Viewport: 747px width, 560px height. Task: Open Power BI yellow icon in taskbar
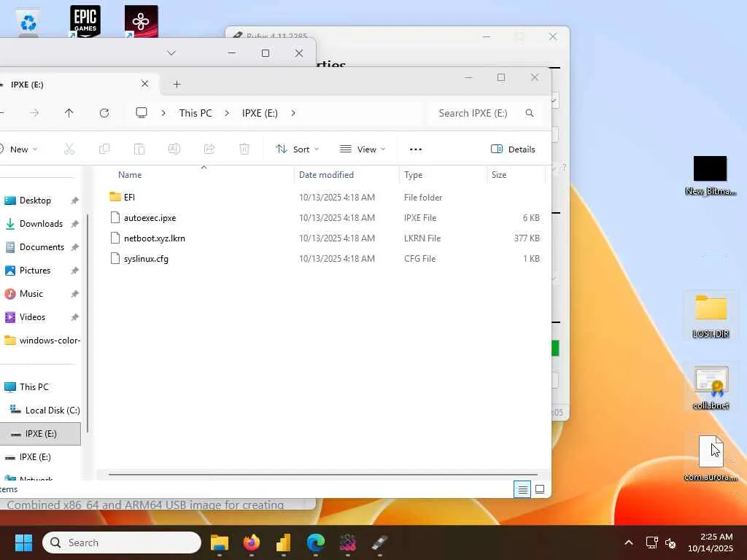click(284, 542)
